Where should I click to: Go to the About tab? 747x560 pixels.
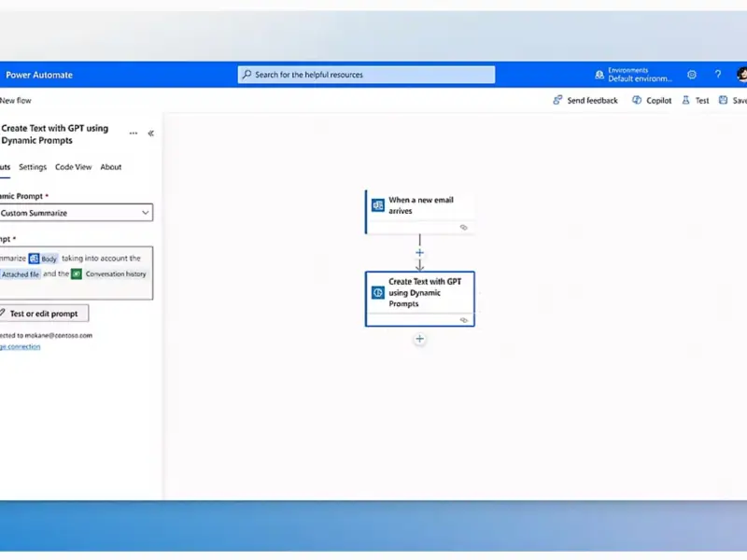(111, 167)
